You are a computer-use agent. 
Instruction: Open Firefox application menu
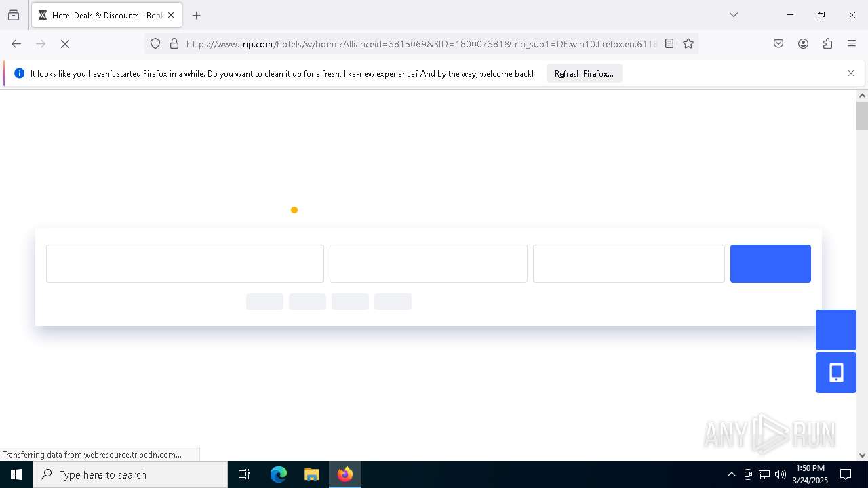tap(852, 43)
